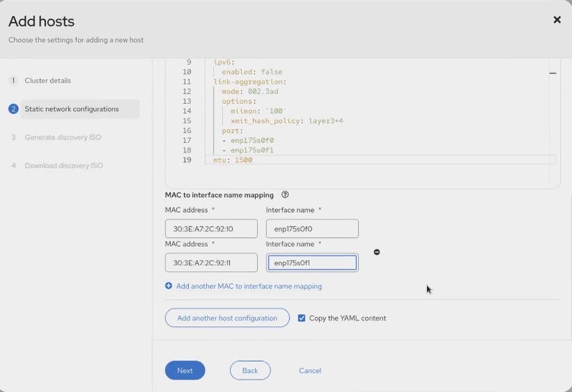The image size is (572, 392).
Task: Edit interface name enp175s0f1 field
Action: [x=312, y=262]
